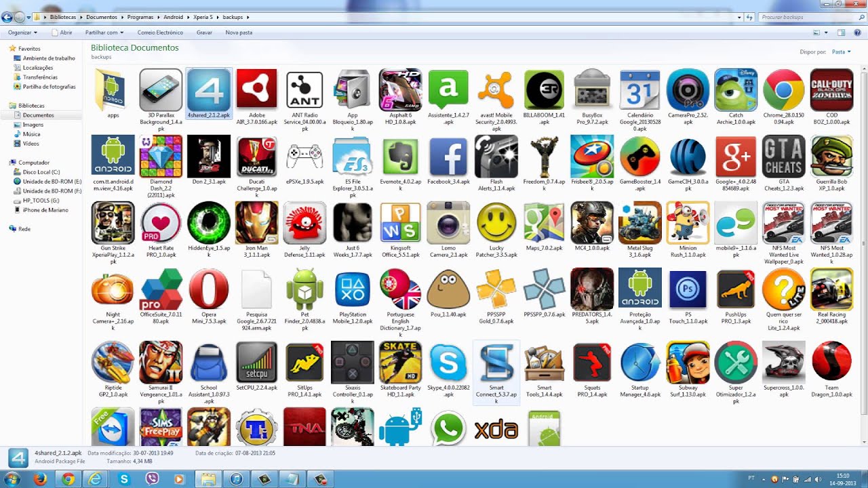Select the Google+ apk icon

pos(736,156)
